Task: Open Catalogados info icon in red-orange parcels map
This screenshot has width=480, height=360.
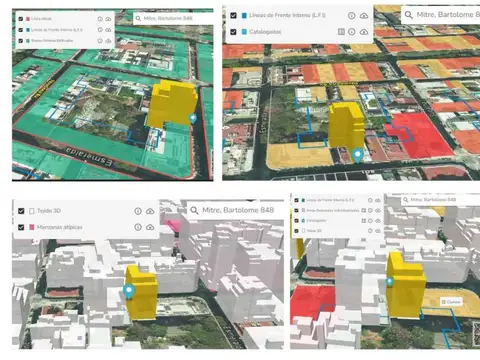Action: coord(351,32)
